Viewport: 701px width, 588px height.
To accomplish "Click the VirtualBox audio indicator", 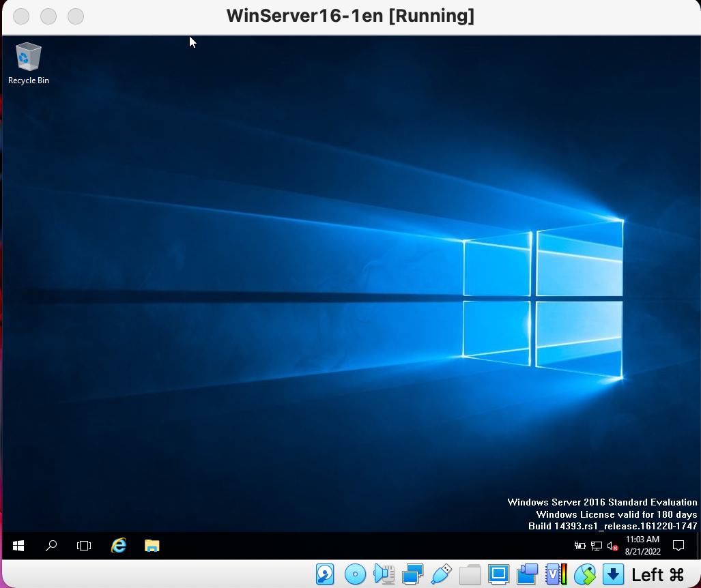I will coord(384,574).
